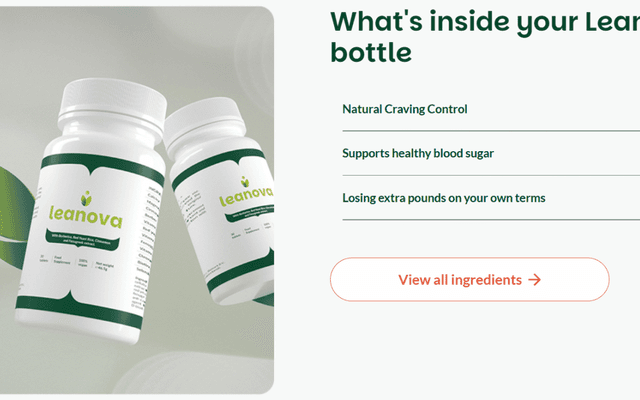The width and height of the screenshot is (640, 400).
Task: Click the dark green banner under front leanova logo
Action: [82, 240]
